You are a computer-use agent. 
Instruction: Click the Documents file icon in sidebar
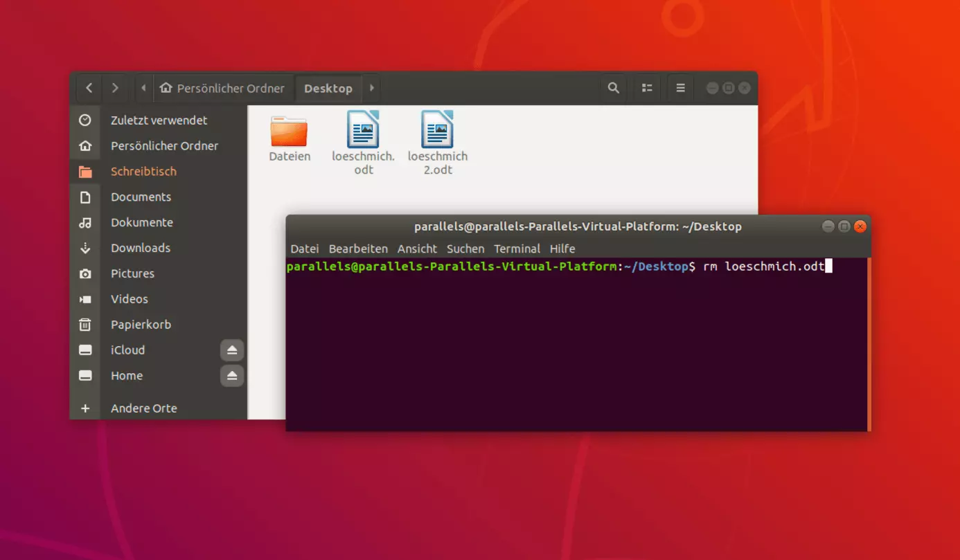pyautogui.click(x=85, y=197)
